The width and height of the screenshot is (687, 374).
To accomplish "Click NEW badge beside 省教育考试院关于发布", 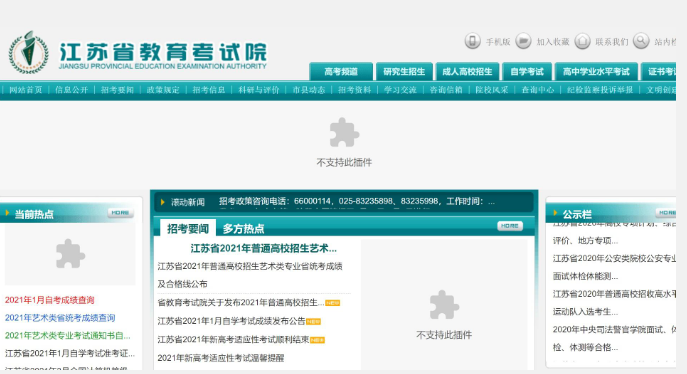I will [333, 303].
